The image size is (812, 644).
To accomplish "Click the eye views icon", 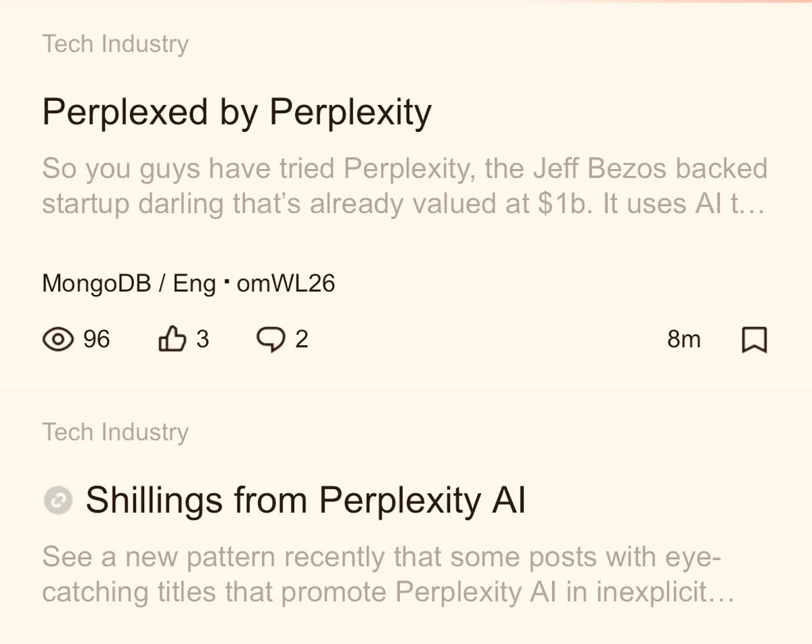I will pyautogui.click(x=58, y=339).
